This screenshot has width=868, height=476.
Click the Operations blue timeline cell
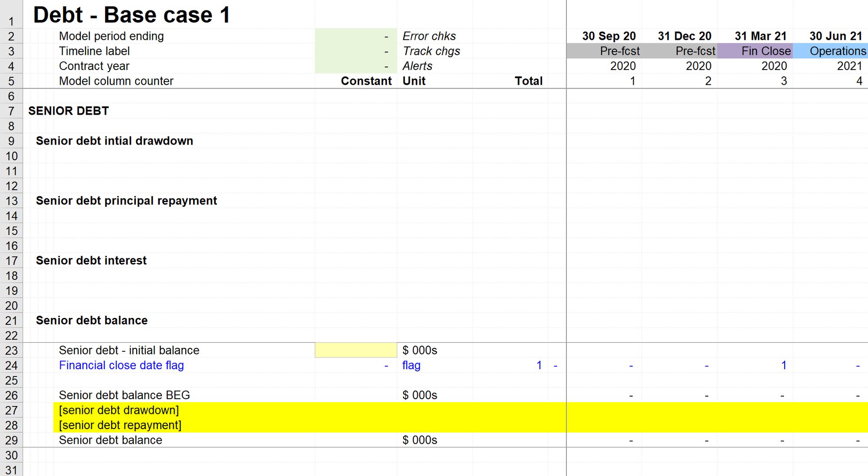coord(830,51)
